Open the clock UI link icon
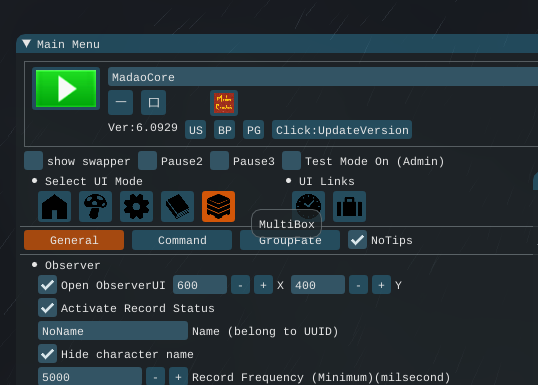 click(x=308, y=207)
